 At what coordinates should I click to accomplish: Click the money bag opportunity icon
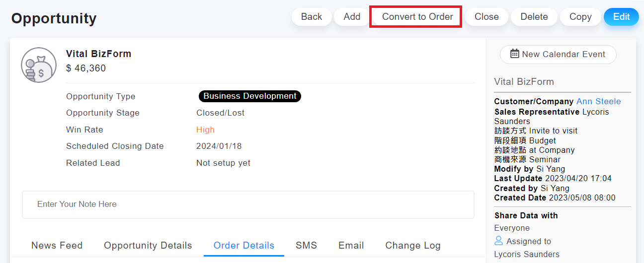click(x=39, y=65)
